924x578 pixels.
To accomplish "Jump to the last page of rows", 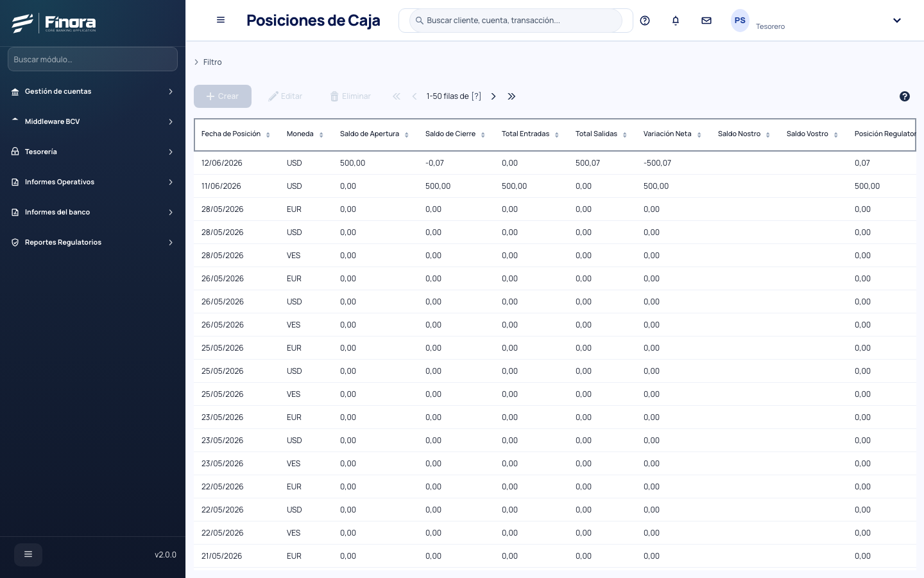I will pyautogui.click(x=511, y=96).
